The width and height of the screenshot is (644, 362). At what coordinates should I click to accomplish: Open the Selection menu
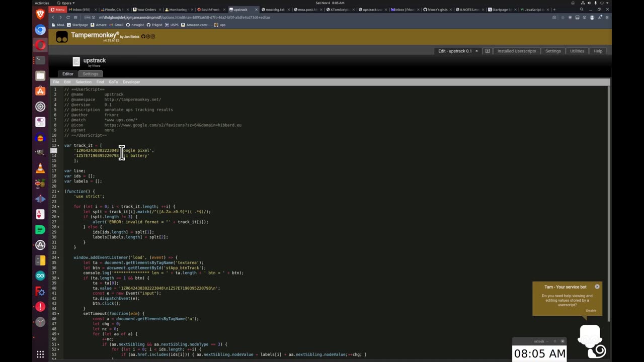[84, 82]
